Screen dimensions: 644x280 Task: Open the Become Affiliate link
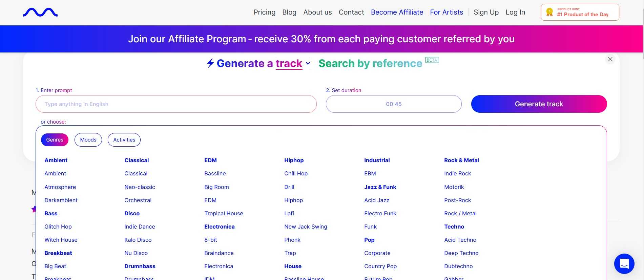pos(397,12)
